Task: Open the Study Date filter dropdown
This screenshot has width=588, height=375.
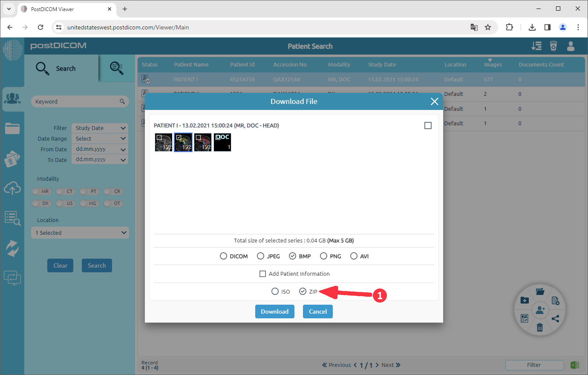Action: pyautogui.click(x=99, y=128)
